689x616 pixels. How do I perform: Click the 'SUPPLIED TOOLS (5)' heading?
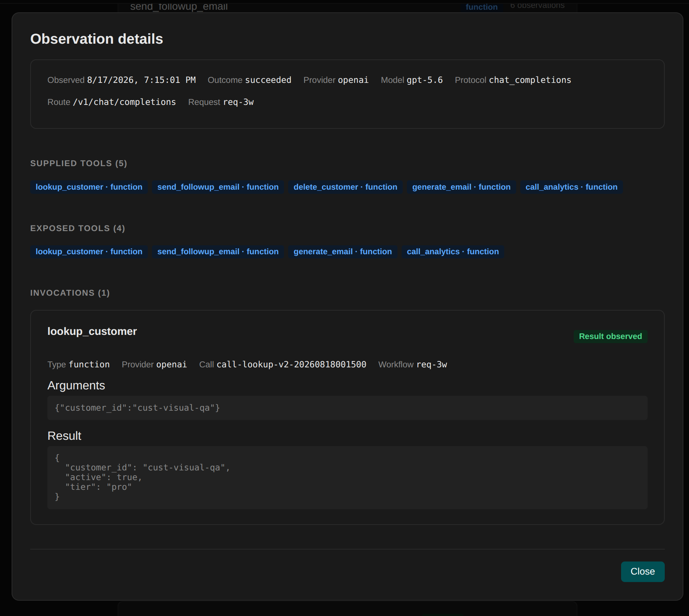click(x=79, y=164)
